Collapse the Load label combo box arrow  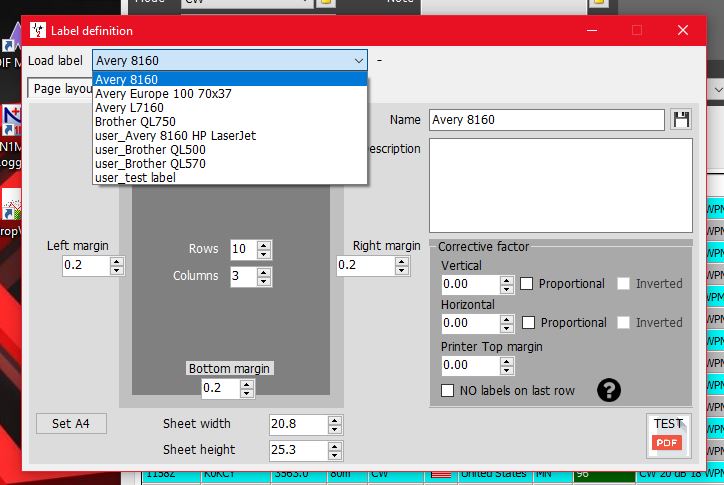358,61
